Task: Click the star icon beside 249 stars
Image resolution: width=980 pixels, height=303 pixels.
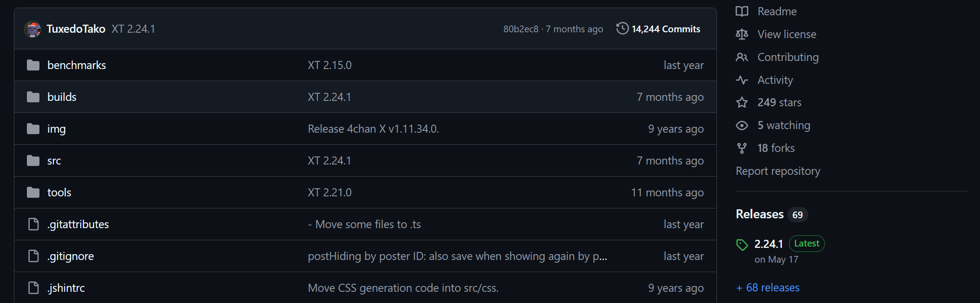Action: pyautogui.click(x=742, y=103)
